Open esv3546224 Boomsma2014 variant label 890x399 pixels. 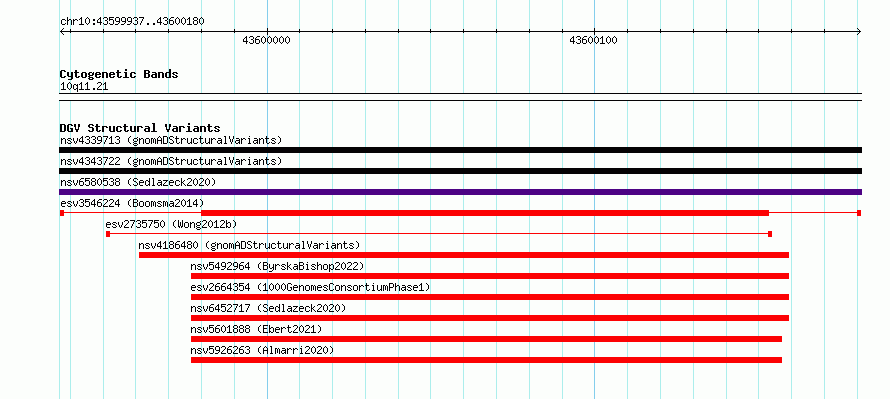(x=132, y=203)
